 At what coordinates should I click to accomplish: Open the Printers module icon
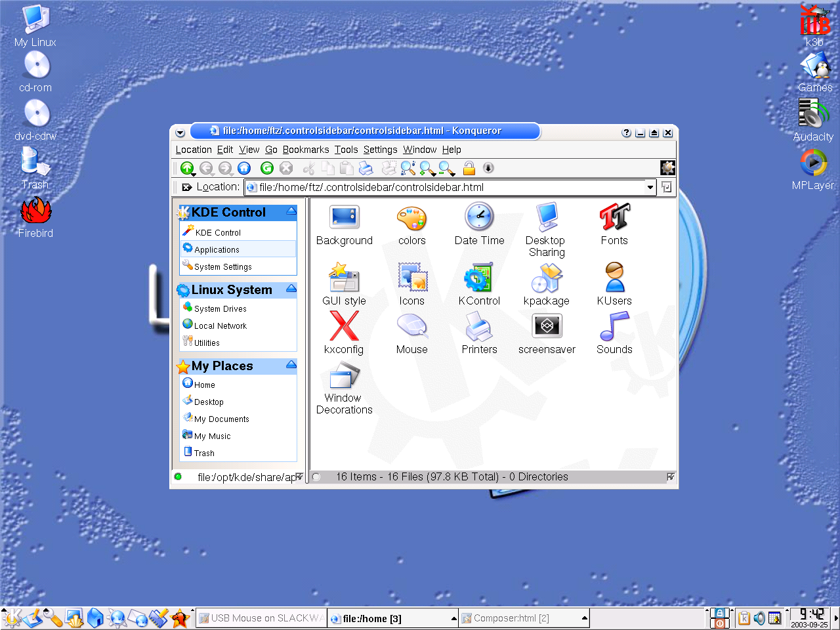(x=479, y=333)
